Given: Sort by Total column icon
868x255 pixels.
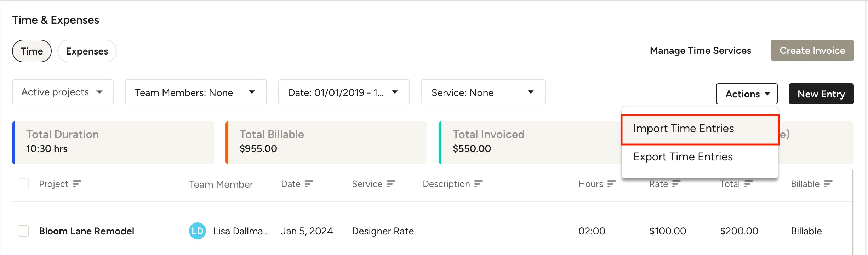Looking at the screenshot, I should (x=748, y=184).
